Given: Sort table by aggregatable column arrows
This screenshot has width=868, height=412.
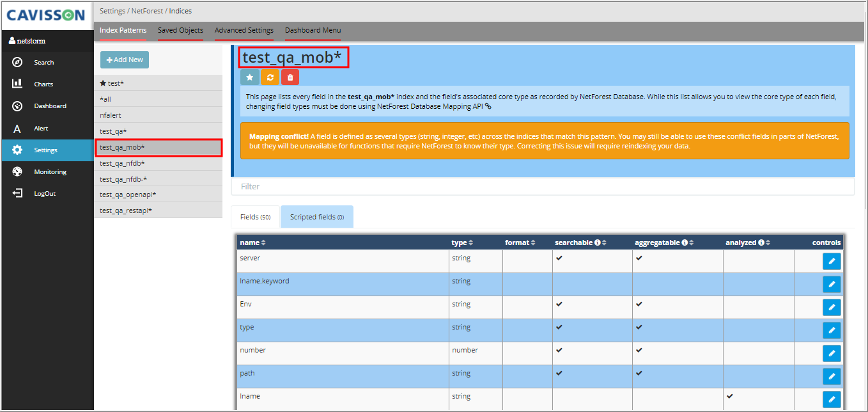Looking at the screenshot, I should point(691,243).
